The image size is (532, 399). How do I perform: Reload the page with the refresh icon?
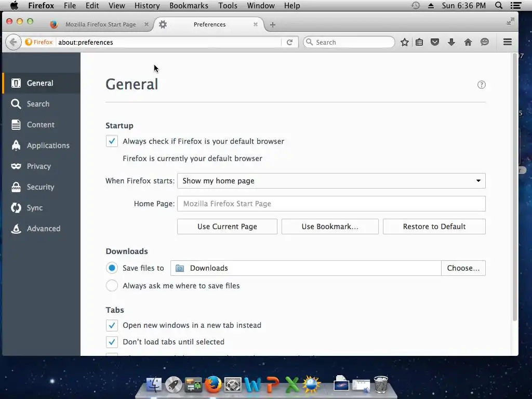tap(289, 42)
